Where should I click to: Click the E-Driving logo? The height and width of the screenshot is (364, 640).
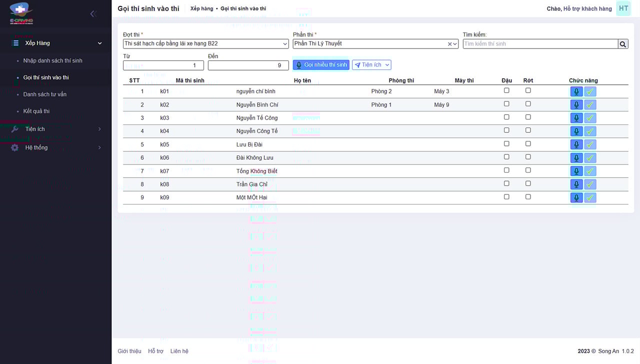[x=21, y=13]
